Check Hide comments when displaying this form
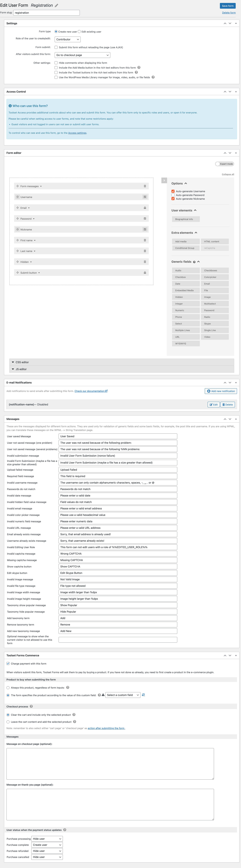 (56, 63)
